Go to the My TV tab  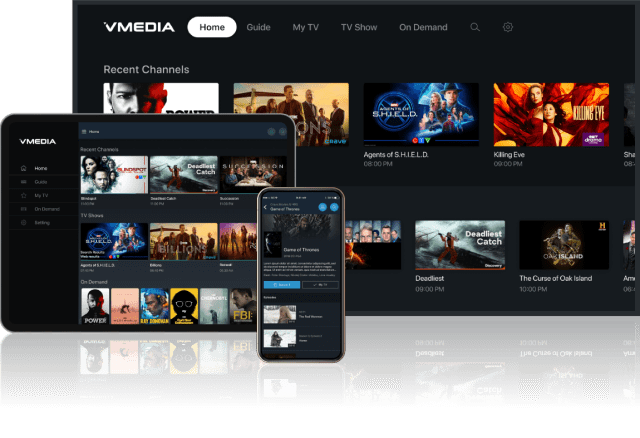(x=305, y=27)
